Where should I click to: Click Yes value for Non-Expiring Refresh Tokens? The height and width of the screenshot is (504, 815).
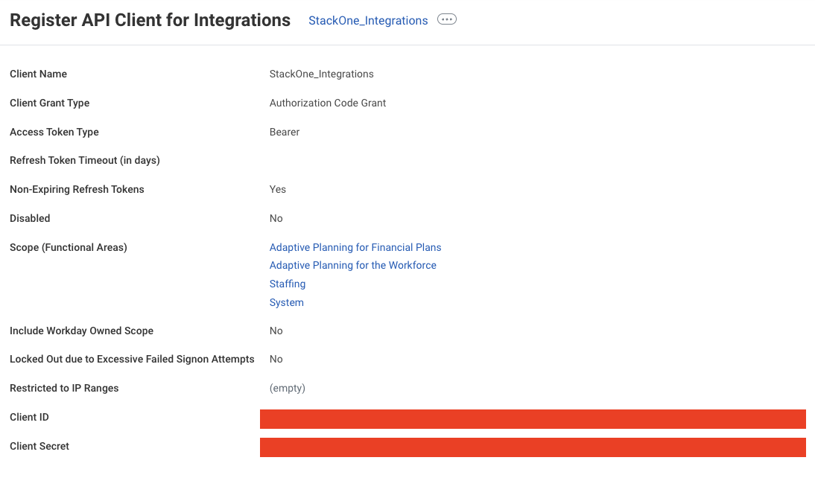tap(278, 189)
